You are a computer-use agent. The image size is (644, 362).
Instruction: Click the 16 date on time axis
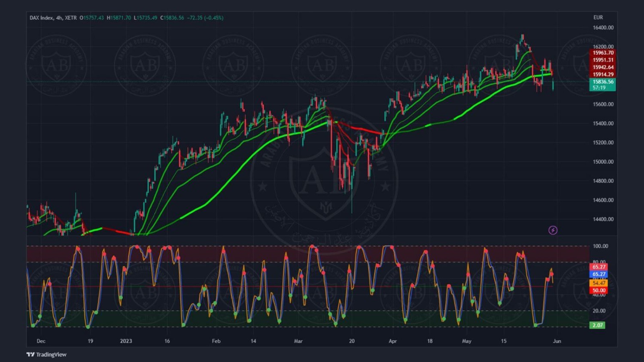[167, 341]
